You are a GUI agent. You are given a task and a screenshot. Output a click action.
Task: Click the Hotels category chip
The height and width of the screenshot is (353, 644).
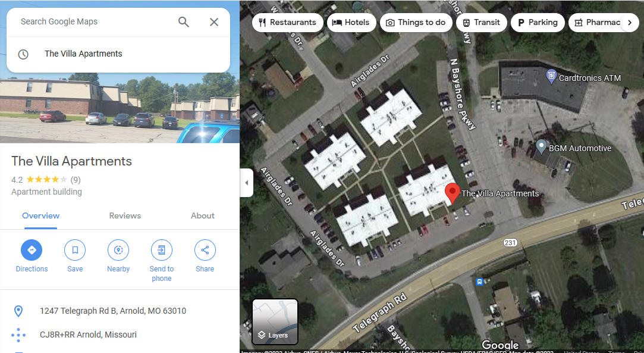[x=351, y=23]
